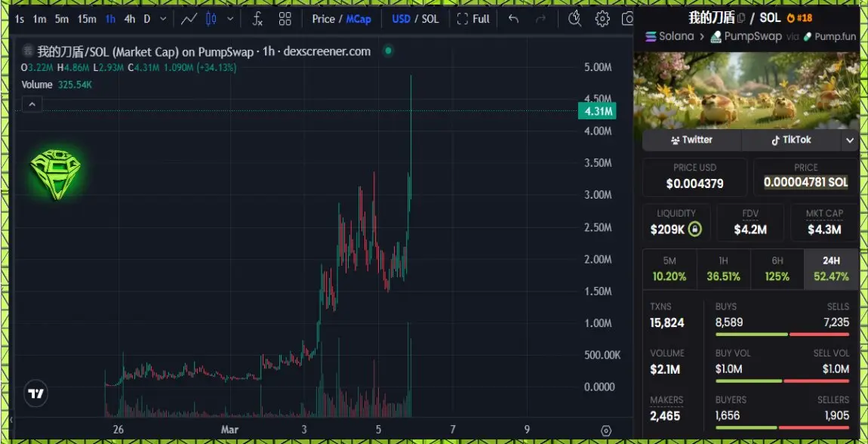Select the 24H stats tab
The width and height of the screenshot is (868, 444).
point(832,269)
